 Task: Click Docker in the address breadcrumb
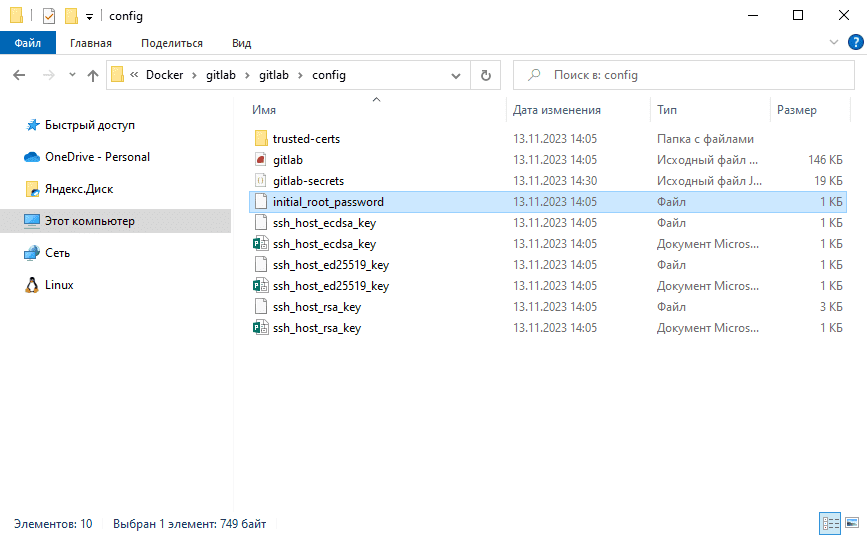164,75
